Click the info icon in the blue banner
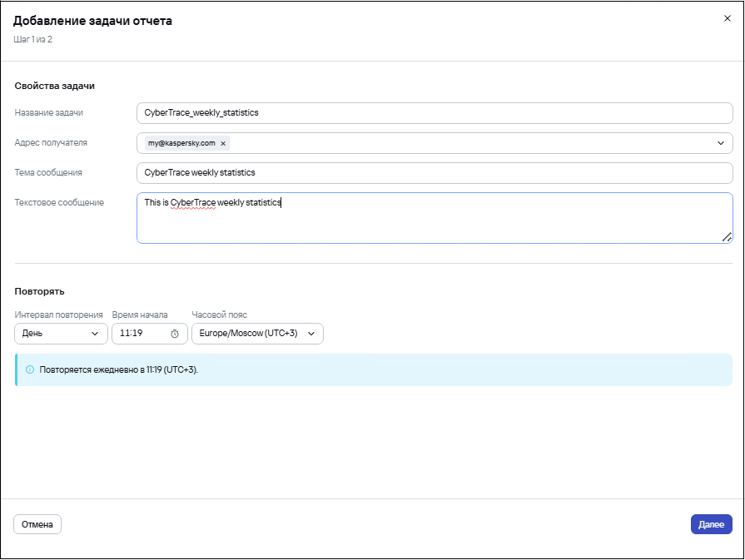 point(30,369)
